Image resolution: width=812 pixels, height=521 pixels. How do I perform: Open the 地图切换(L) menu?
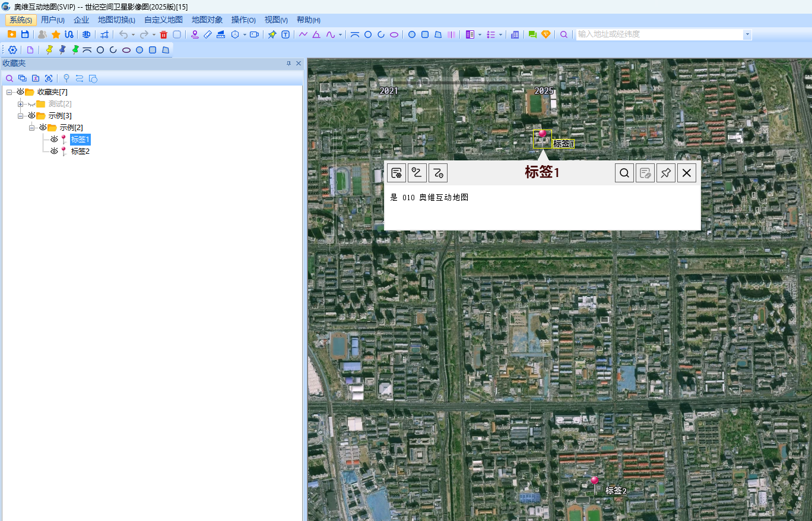[117, 20]
